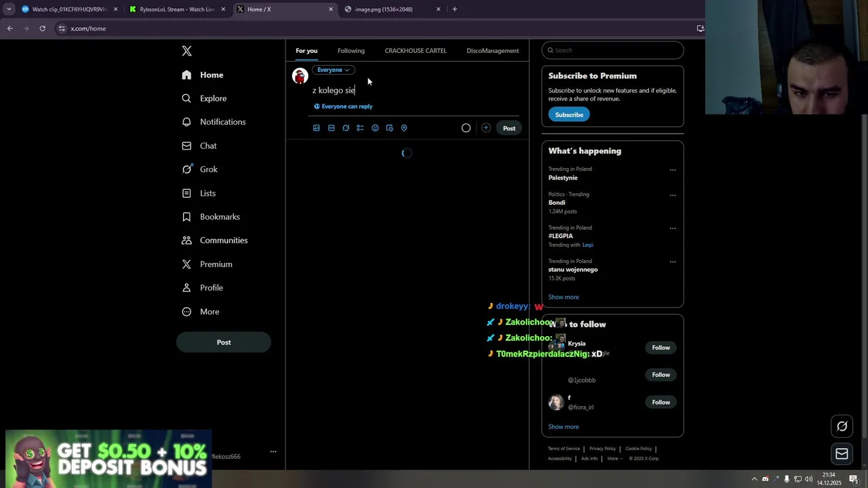Open Communities from the sidebar
The height and width of the screenshot is (488, 868).
pyautogui.click(x=215, y=241)
